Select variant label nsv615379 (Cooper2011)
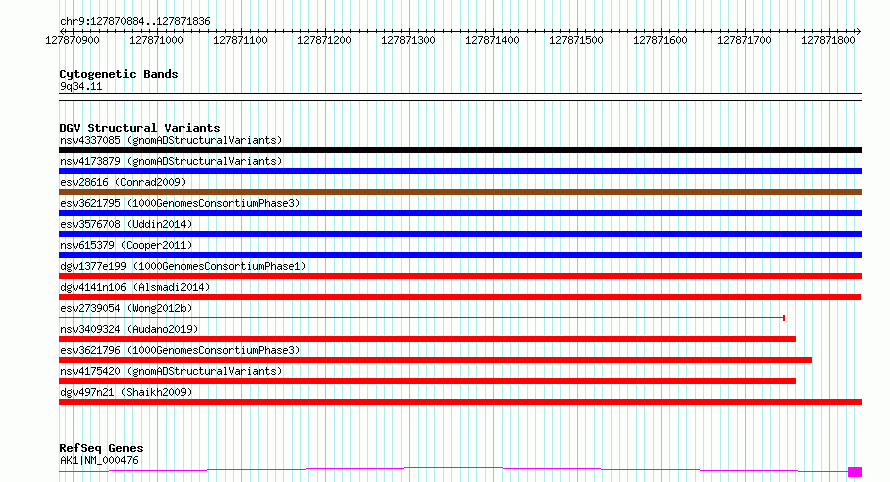The height and width of the screenshot is (482, 890). click(126, 245)
